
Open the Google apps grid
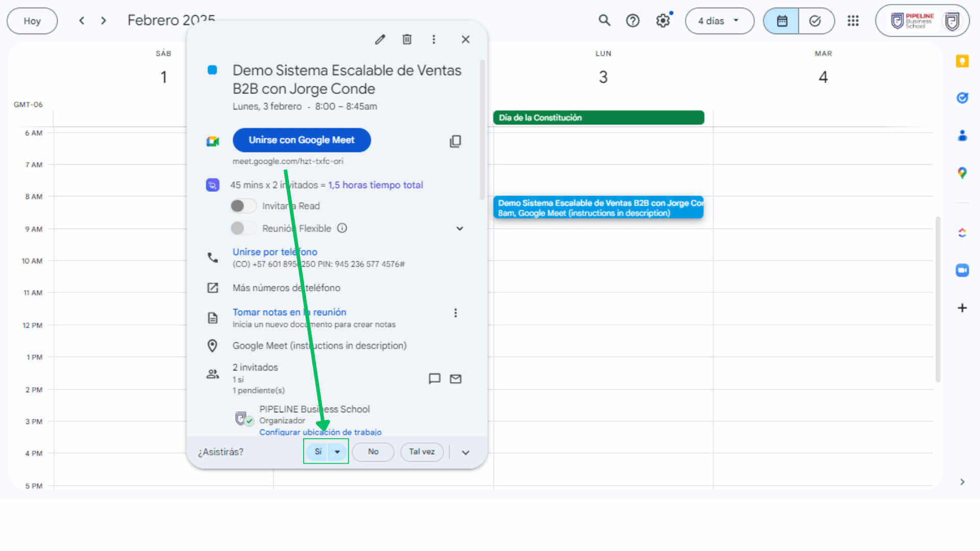point(853,20)
